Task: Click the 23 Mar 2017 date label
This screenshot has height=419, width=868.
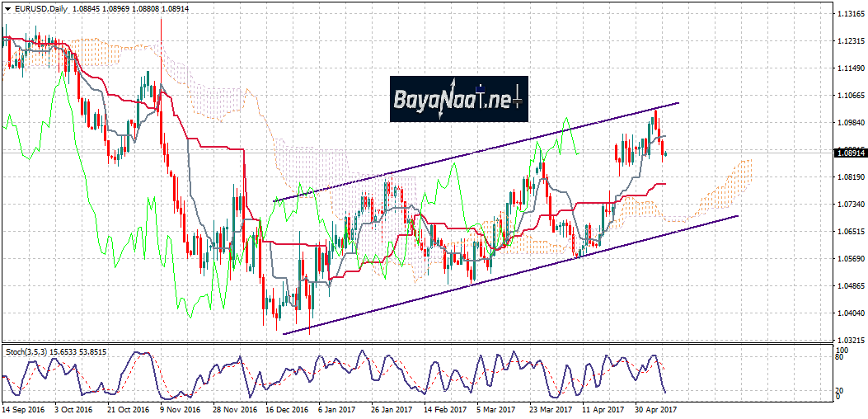Action: pyautogui.click(x=550, y=408)
